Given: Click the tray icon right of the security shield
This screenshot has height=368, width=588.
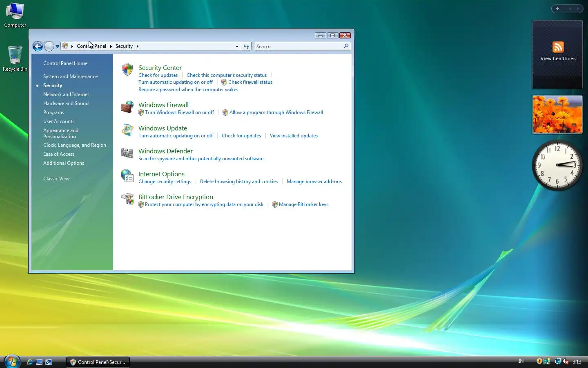Looking at the screenshot, I should pyautogui.click(x=547, y=361).
